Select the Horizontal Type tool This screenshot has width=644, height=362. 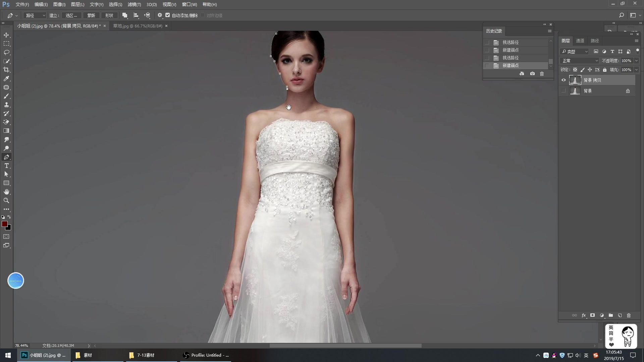(x=6, y=166)
